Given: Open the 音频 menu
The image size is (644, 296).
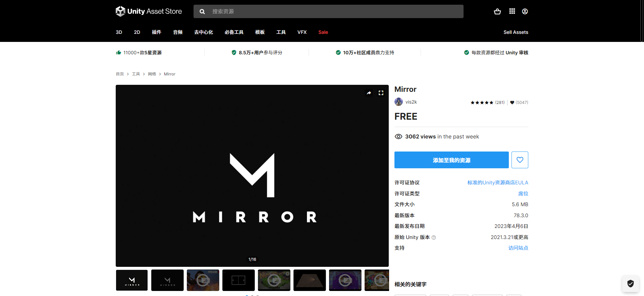Looking at the screenshot, I should click(x=178, y=32).
